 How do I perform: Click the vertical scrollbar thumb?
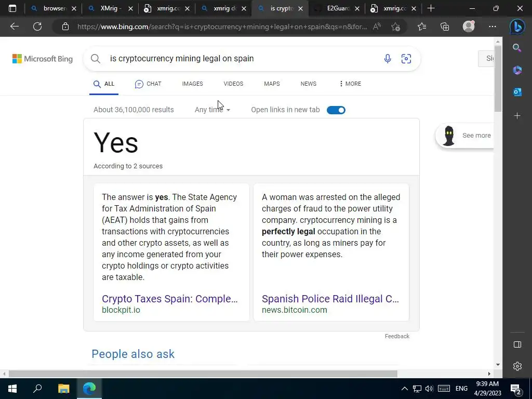click(498, 79)
